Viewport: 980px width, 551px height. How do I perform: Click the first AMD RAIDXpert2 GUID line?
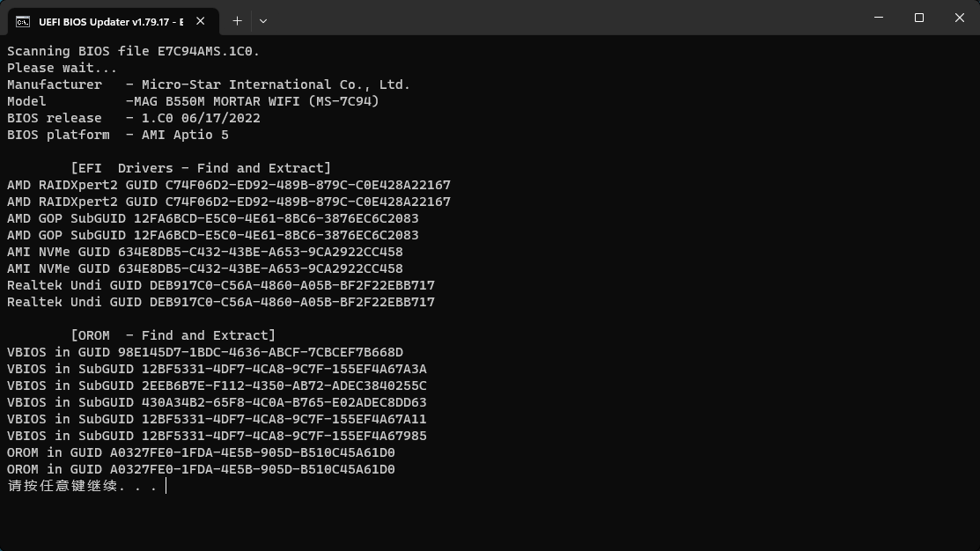(229, 185)
